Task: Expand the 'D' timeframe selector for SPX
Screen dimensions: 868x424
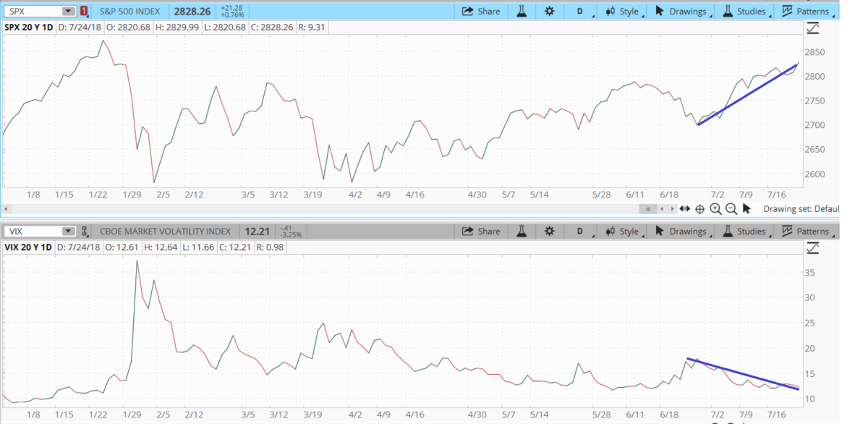Action: 580,12
